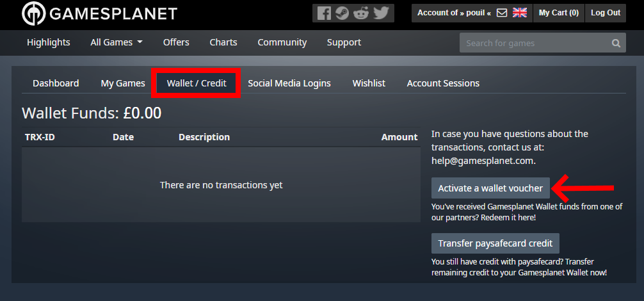The height and width of the screenshot is (301, 644).
Task: Expand the All Games dropdown
Action: (117, 42)
